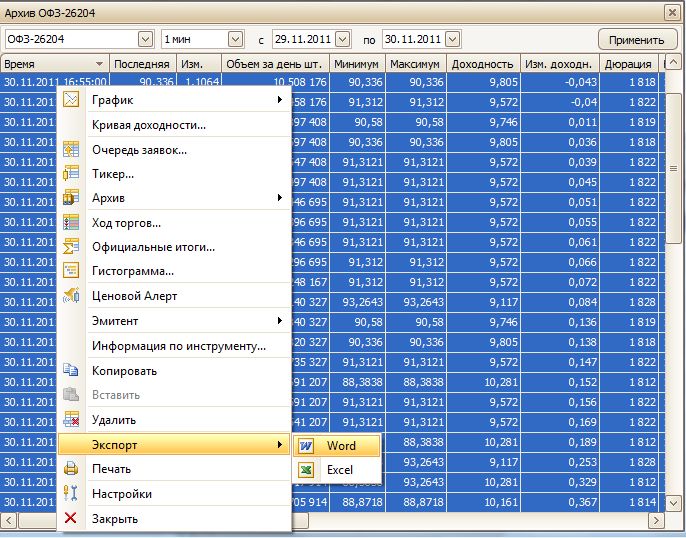Click the order queue icon beside Очередь заявок
The image size is (686, 538).
click(x=71, y=149)
